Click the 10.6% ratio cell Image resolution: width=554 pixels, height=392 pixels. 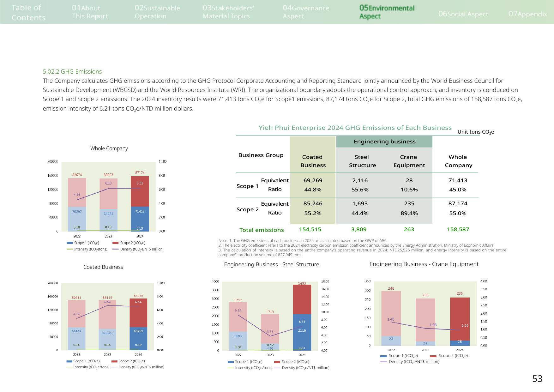coord(409,190)
